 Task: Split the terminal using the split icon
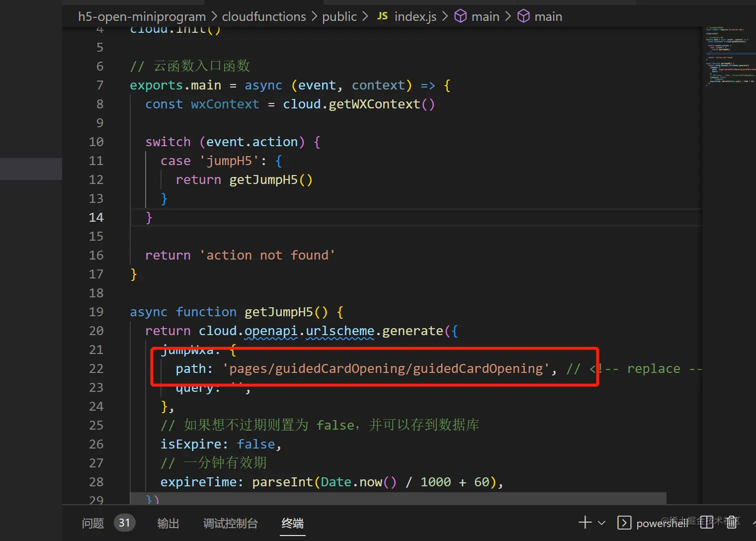[x=706, y=522]
